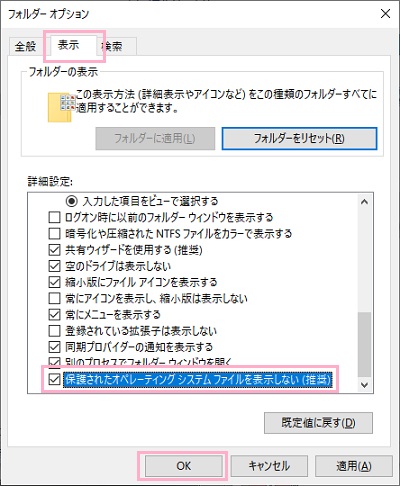The height and width of the screenshot is (486, 400).
Task: Click the キャンセル button
Action: [x=269, y=466]
